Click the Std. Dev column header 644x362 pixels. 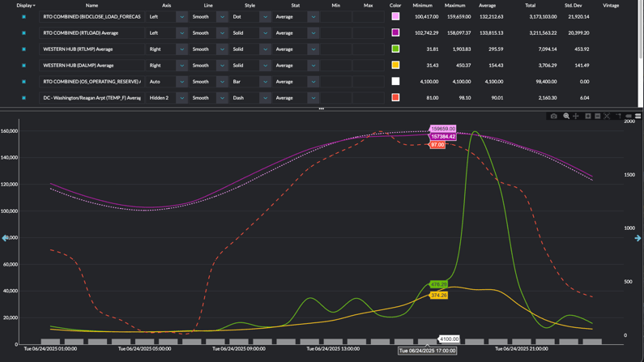(574, 6)
